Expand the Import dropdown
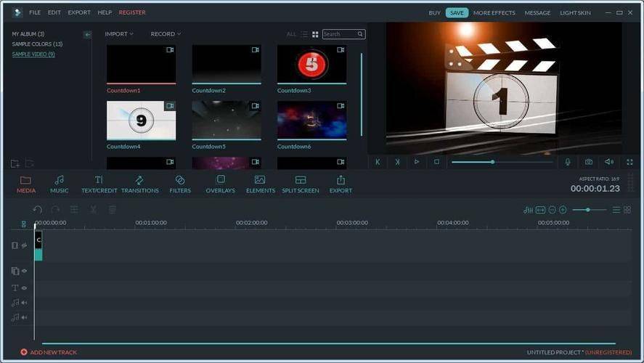Viewport: 644px width, 363px height. [x=119, y=34]
